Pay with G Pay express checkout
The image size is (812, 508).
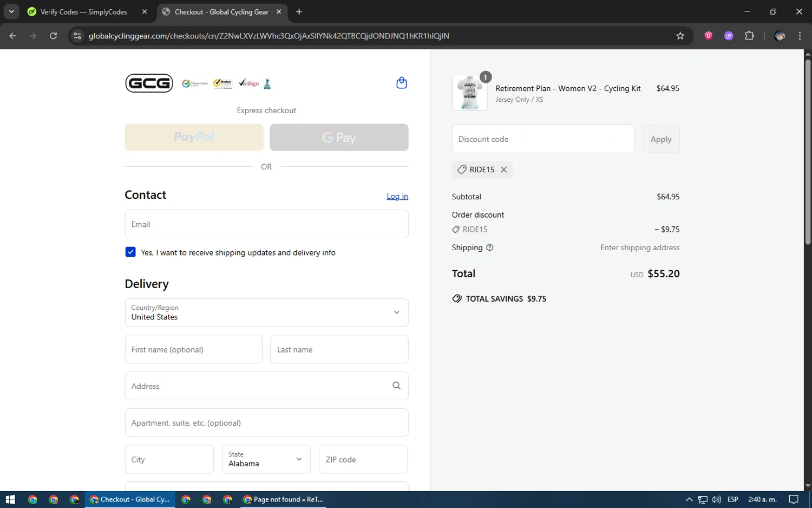click(339, 137)
